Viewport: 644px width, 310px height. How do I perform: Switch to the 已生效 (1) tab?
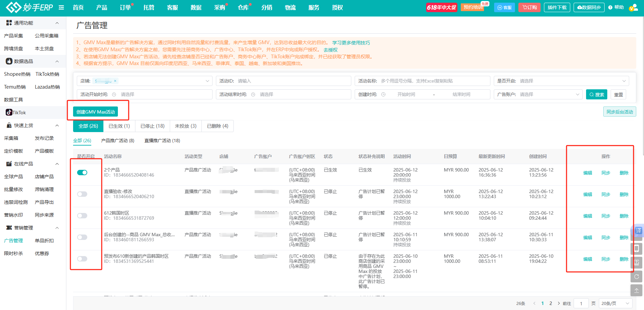119,126
